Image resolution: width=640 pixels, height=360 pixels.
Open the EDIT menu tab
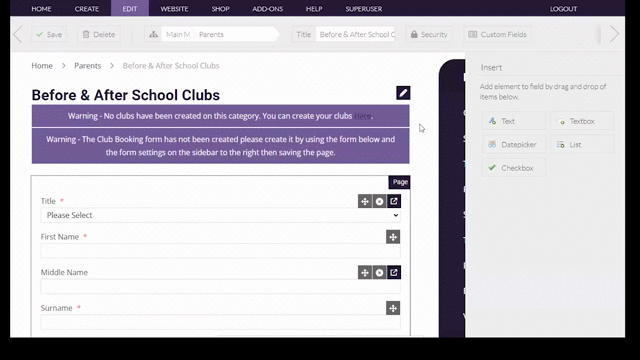[130, 9]
